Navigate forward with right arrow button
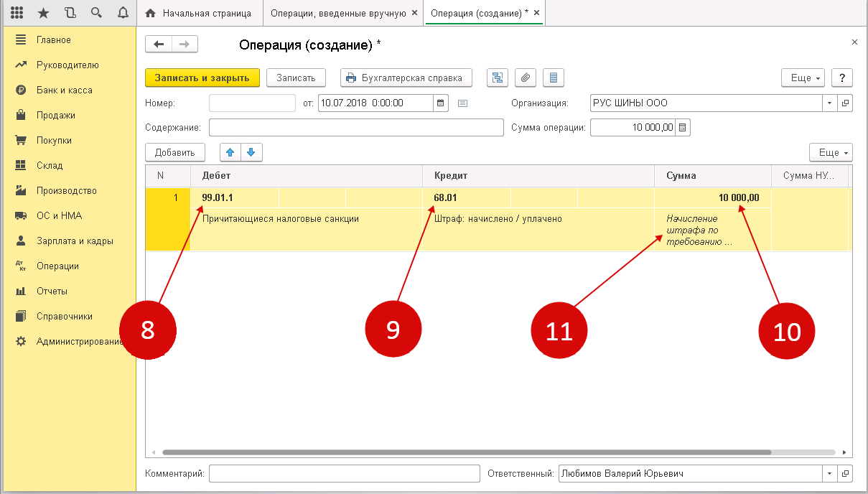Image resolution: width=868 pixels, height=494 pixels. (x=185, y=45)
